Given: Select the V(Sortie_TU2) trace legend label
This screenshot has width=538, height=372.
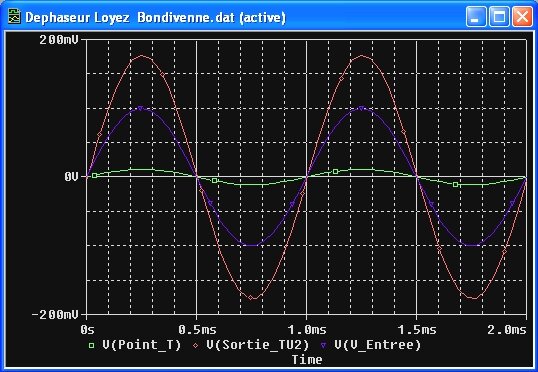Looking at the screenshot, I should (x=258, y=345).
